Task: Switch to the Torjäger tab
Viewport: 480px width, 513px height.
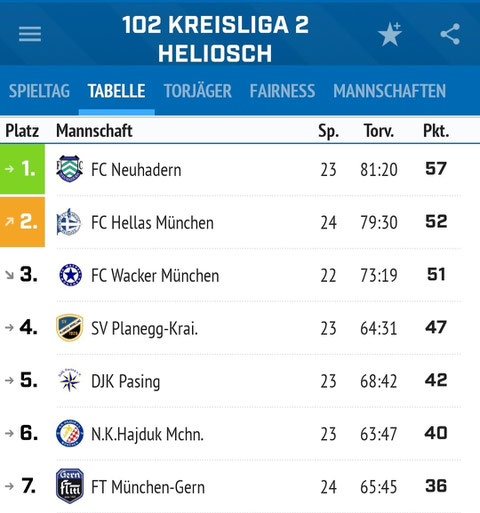Action: (197, 91)
